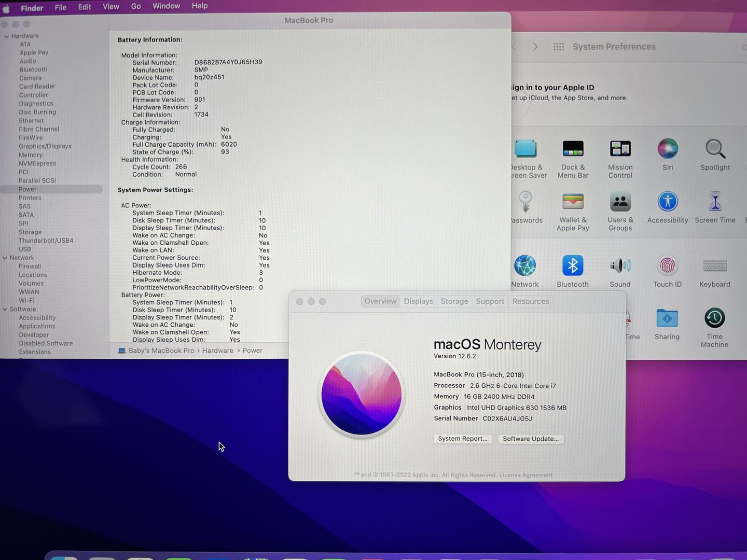The image size is (747, 560).
Task: Switch to the Overview tab
Action: click(x=380, y=301)
